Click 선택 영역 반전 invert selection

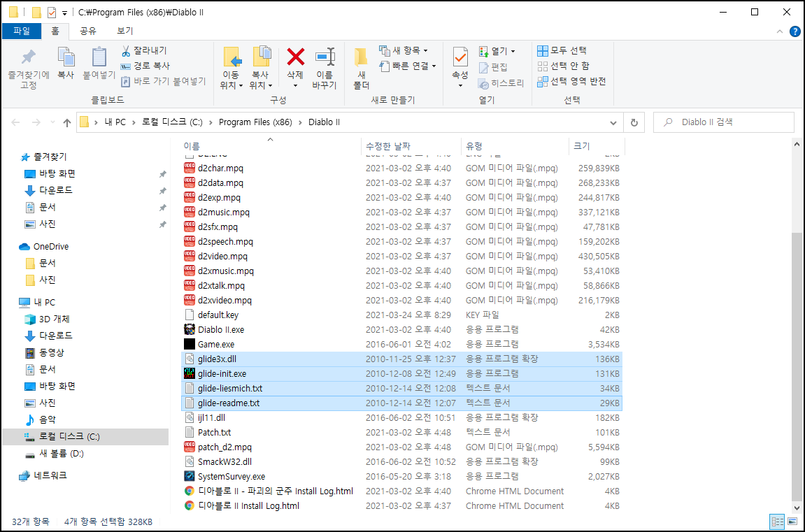click(x=571, y=81)
